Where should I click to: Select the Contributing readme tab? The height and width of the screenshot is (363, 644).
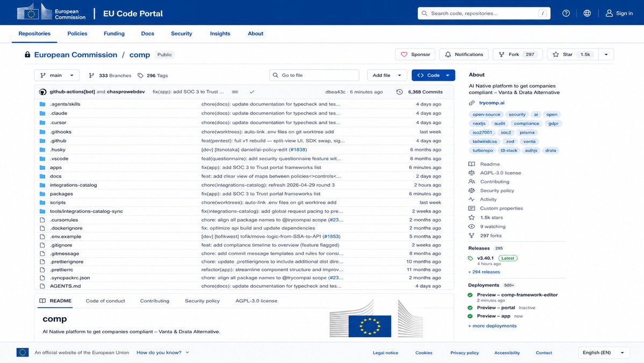coord(155,301)
